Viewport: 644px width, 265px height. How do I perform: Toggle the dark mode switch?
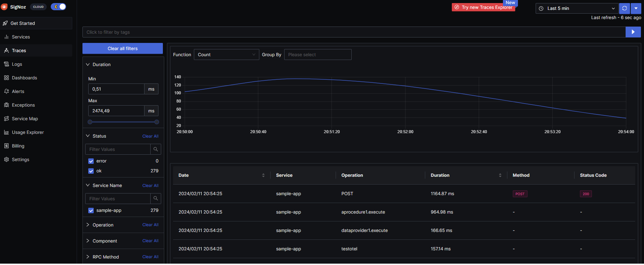tap(58, 7)
